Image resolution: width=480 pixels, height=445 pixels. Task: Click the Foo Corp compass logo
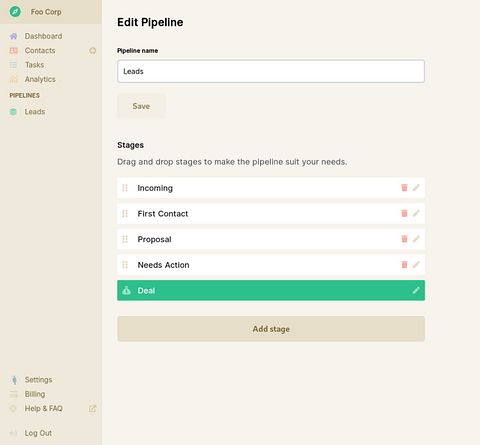[x=15, y=12]
